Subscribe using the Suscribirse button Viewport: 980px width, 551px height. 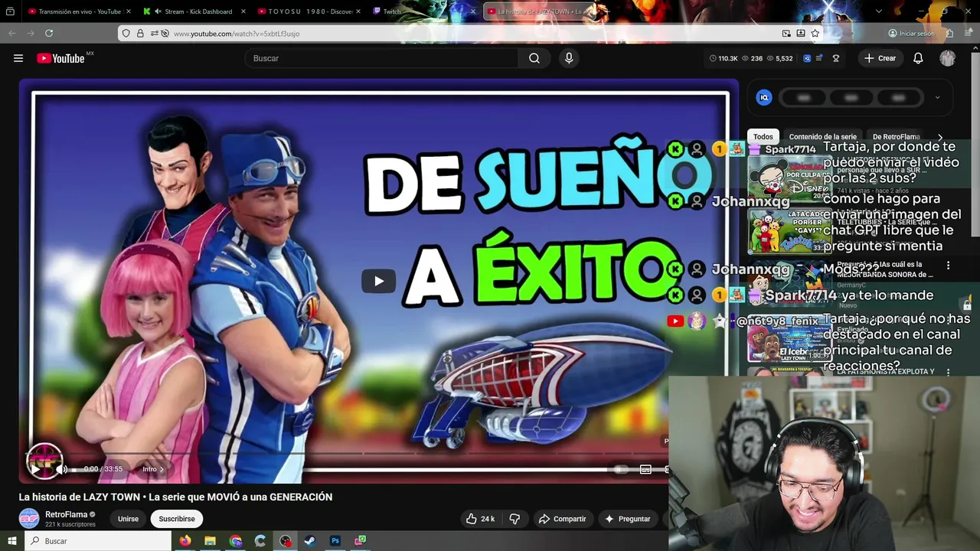point(177,519)
